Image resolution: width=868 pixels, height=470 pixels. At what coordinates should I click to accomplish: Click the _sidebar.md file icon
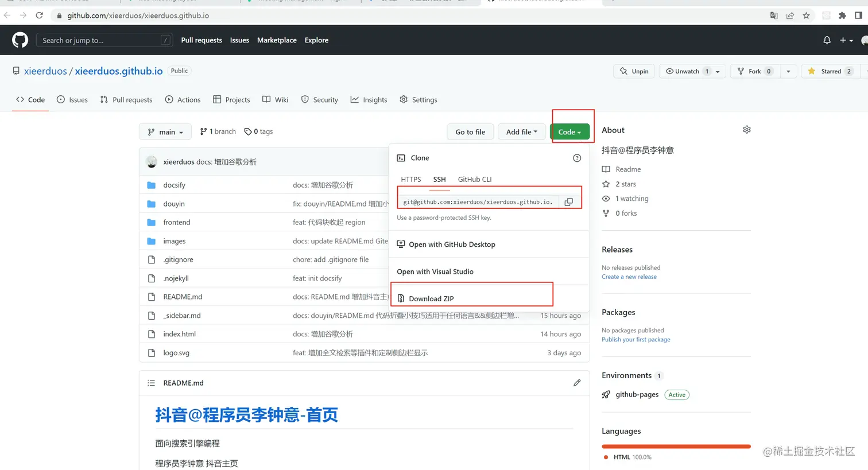tap(152, 316)
